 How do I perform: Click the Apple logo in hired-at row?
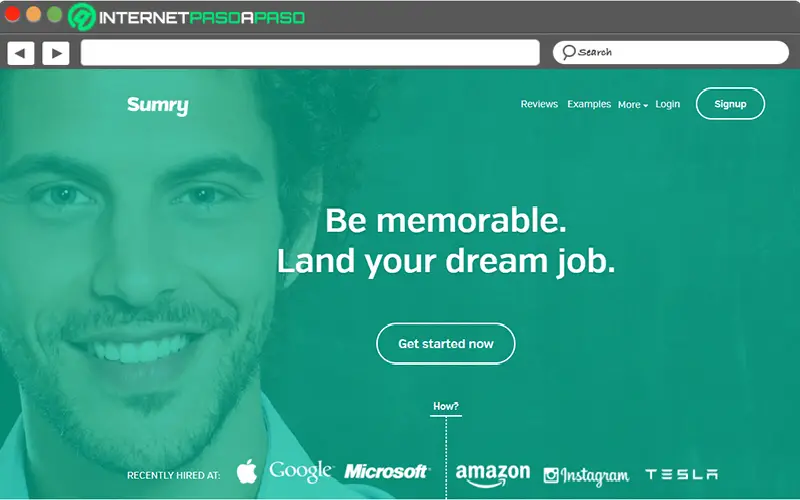point(247,471)
